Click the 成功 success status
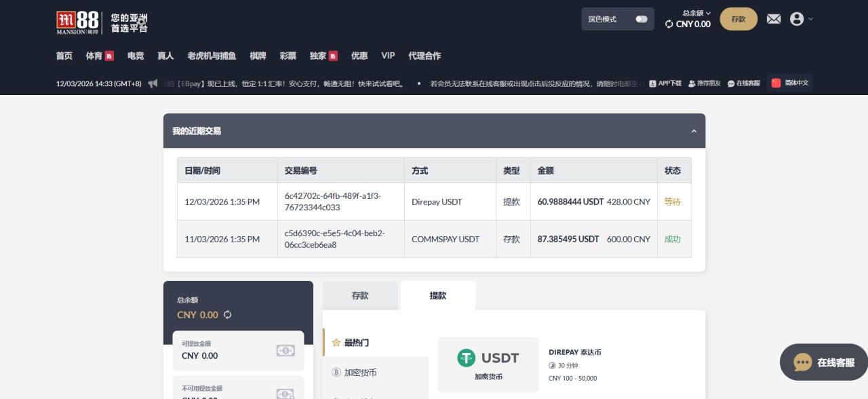The width and height of the screenshot is (868, 399). 673,239
